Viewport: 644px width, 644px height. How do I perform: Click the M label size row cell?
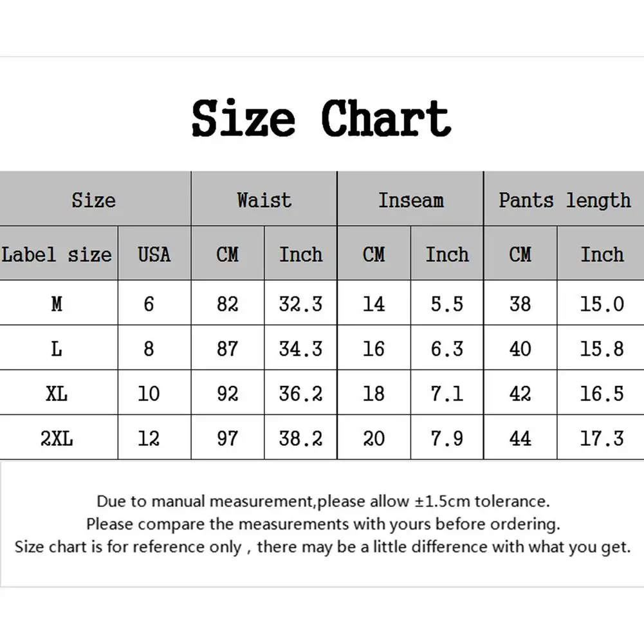pos(57,304)
